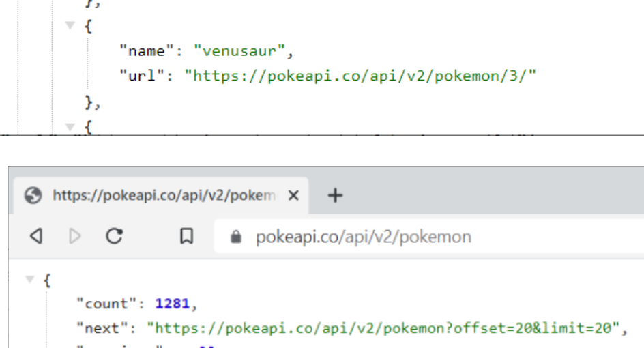Collapse the venusaur object triangle
This screenshot has height=348, width=644.
pos(70,25)
